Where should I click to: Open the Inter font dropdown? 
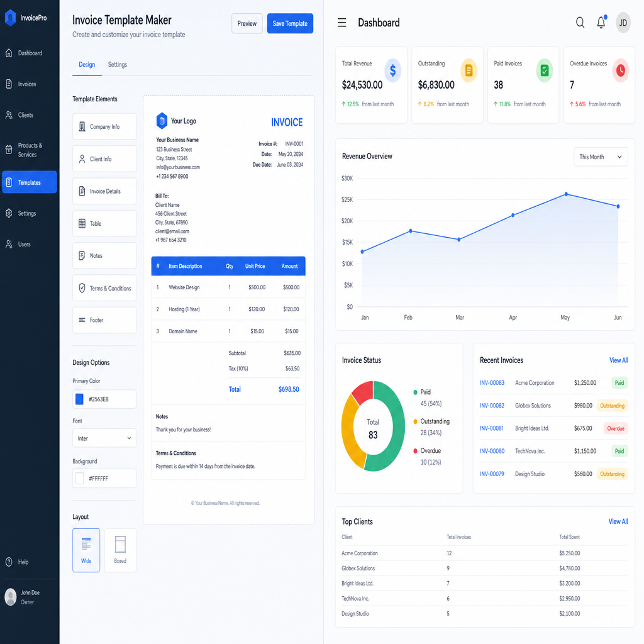[x=104, y=438]
